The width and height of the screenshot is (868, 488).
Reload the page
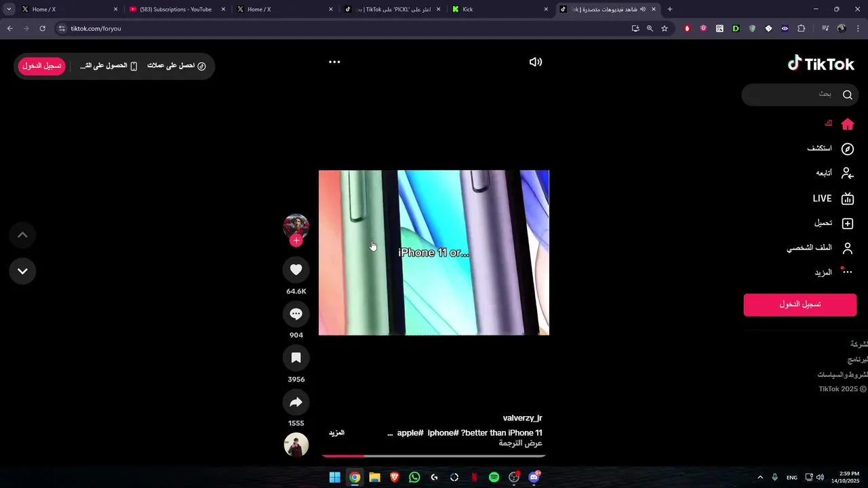click(x=42, y=28)
